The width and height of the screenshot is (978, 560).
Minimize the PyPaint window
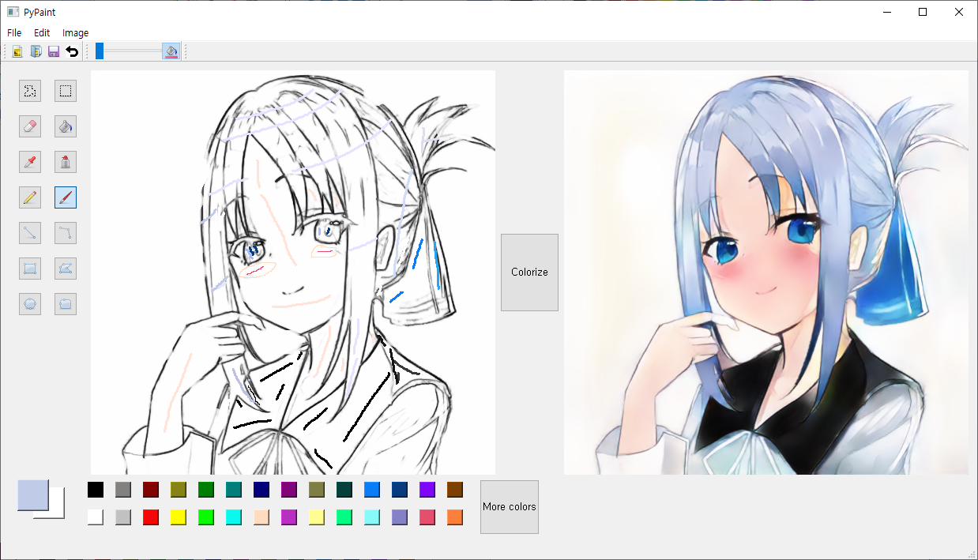886,12
